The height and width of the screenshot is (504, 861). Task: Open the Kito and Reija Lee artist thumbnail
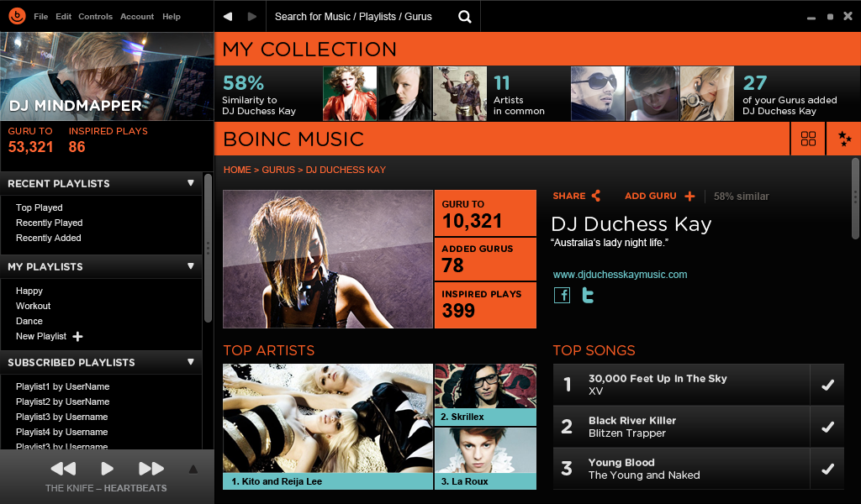pyautogui.click(x=328, y=426)
